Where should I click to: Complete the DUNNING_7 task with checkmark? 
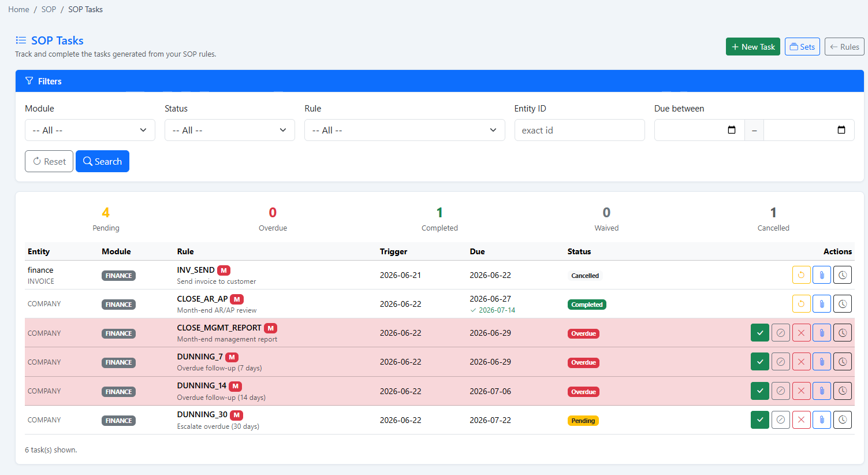[x=760, y=362]
